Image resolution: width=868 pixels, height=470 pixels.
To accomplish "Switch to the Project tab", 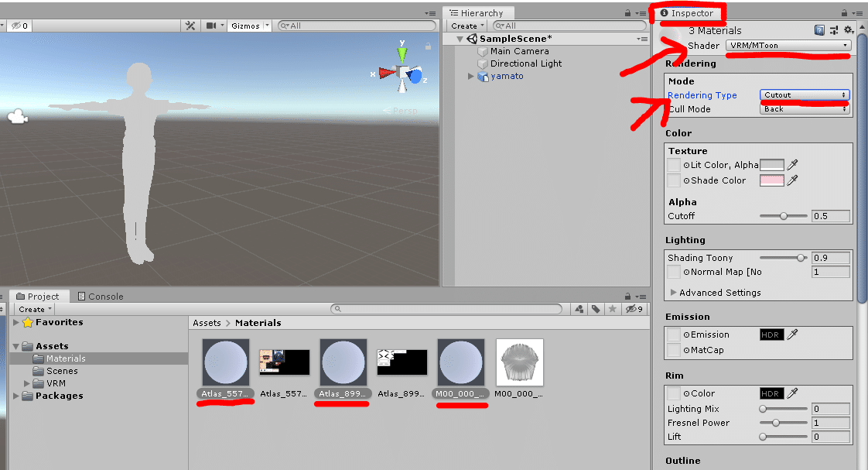I will 38,297.
